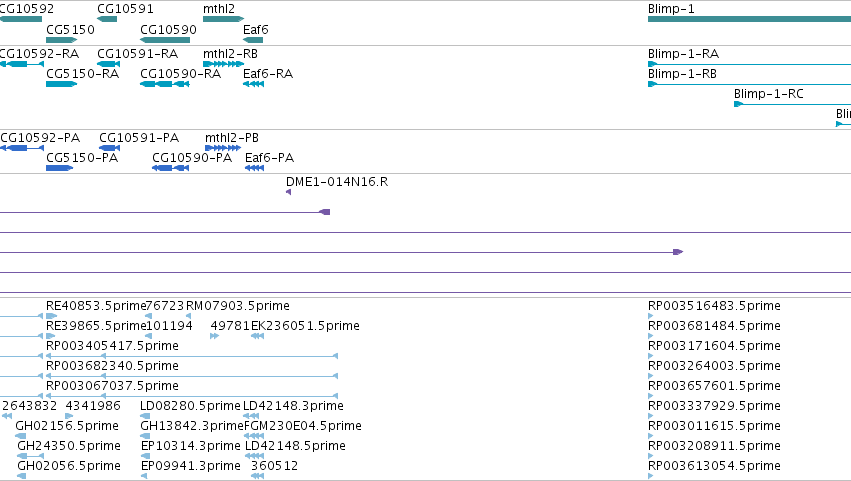This screenshot has width=851, height=481.
Task: Select transcript CG10591-RA
Action: [x=137, y=54]
